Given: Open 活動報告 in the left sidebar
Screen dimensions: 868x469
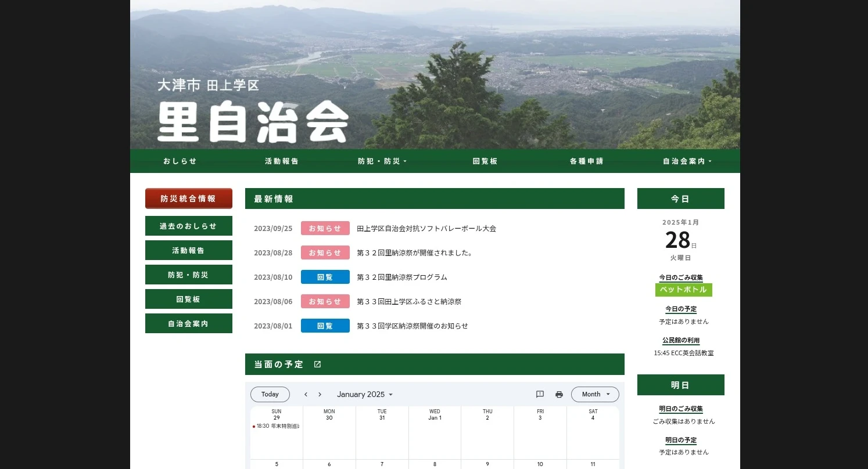Looking at the screenshot, I should click(189, 250).
